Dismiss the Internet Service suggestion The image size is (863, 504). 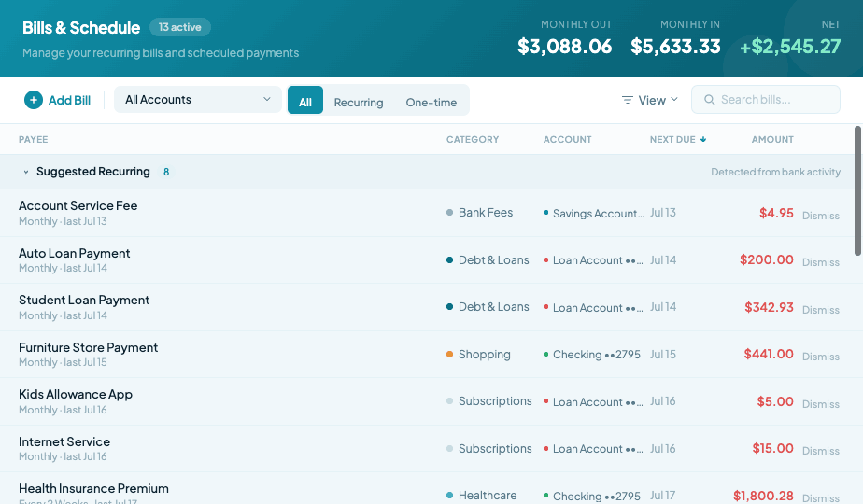pyautogui.click(x=821, y=451)
